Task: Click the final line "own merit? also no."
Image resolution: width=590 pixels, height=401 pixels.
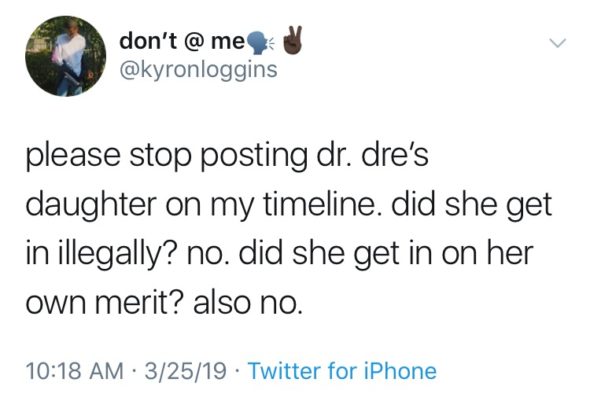Action: pos(164,303)
